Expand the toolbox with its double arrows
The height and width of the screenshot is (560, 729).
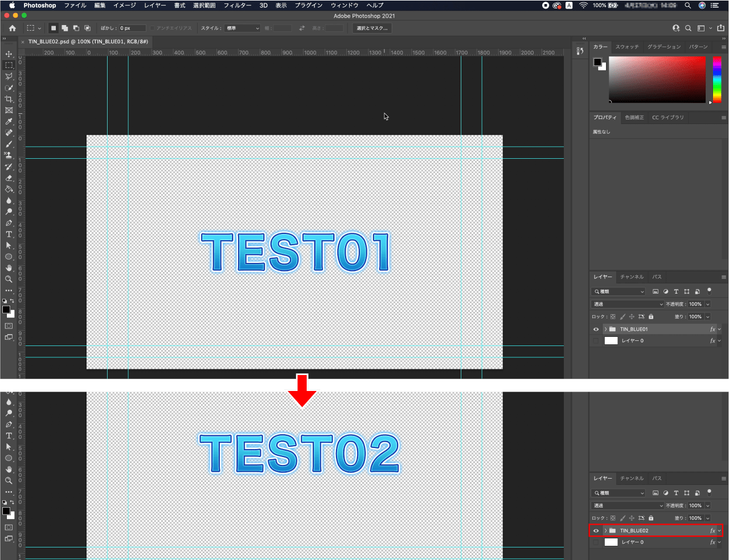tap(4, 39)
